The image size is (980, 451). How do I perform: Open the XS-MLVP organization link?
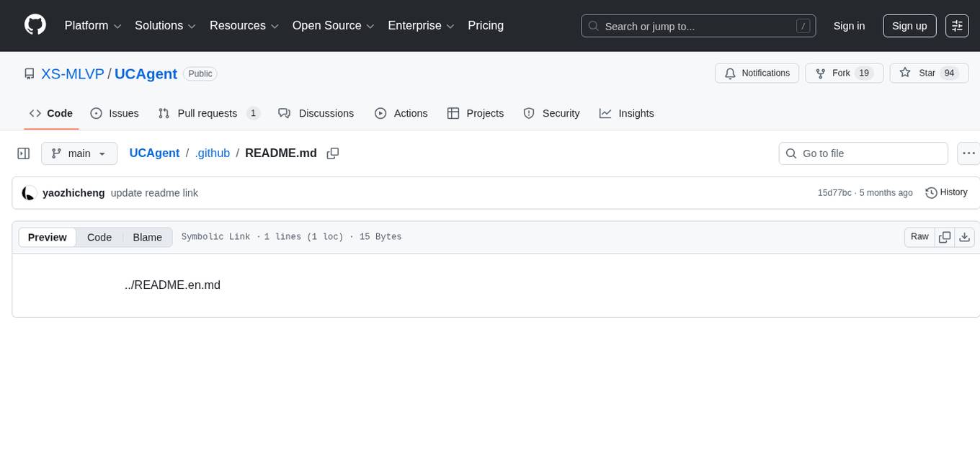72,73
